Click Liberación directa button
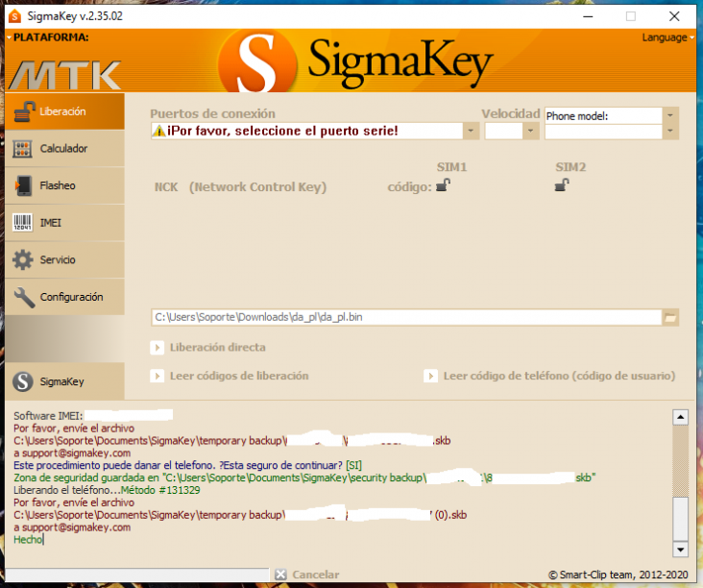Screen dimensions: 703x588 pyautogui.click(x=208, y=348)
